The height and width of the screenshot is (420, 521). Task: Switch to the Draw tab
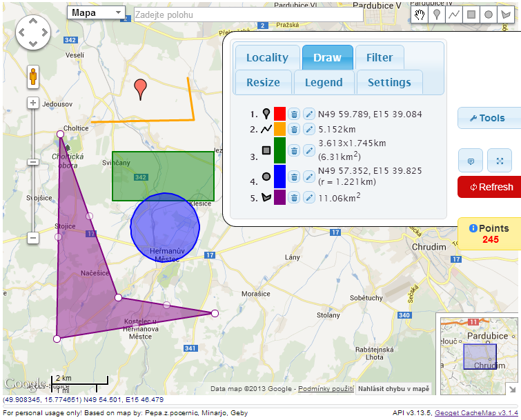327,58
